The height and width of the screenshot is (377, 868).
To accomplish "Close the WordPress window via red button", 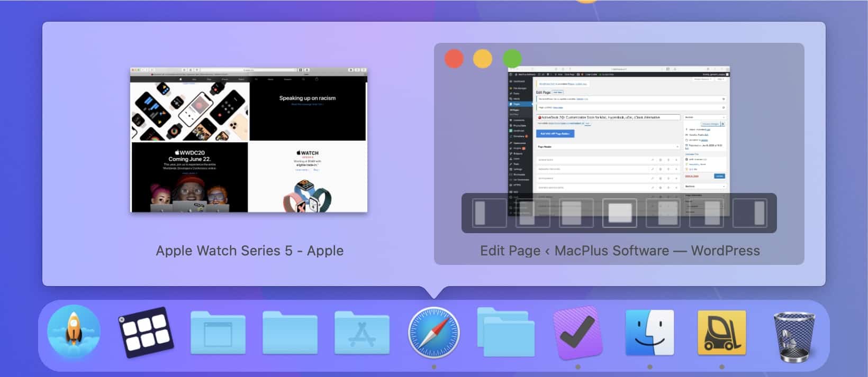I will [x=454, y=59].
